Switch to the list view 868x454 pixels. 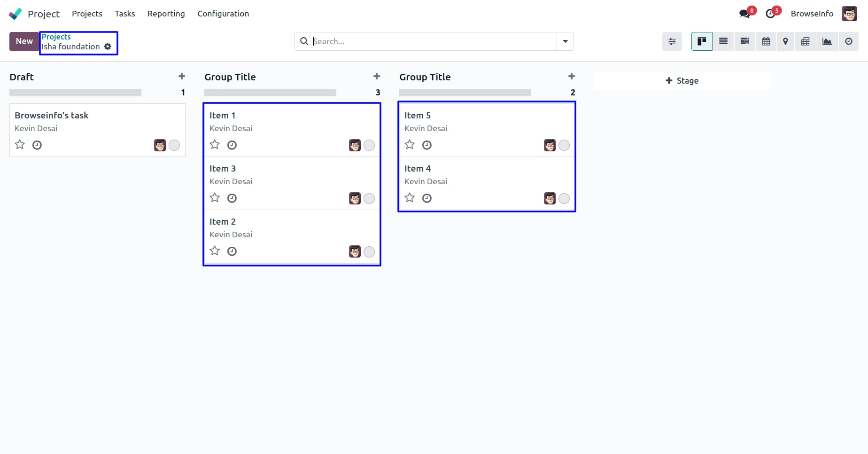[723, 41]
